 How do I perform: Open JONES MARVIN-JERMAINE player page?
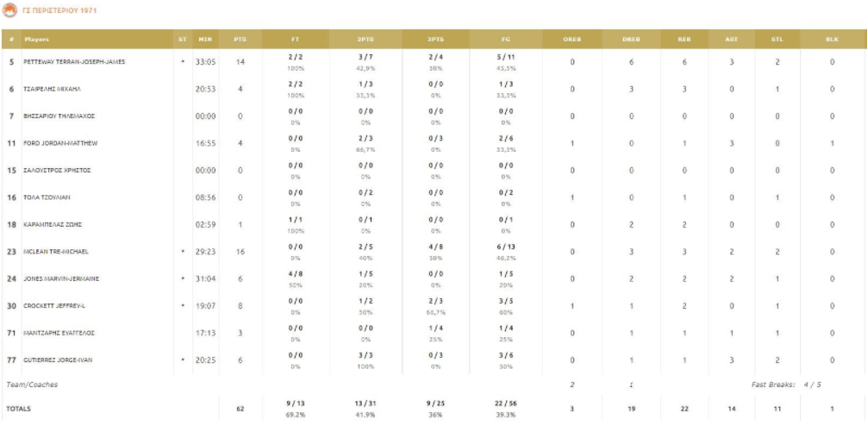pyautogui.click(x=61, y=278)
